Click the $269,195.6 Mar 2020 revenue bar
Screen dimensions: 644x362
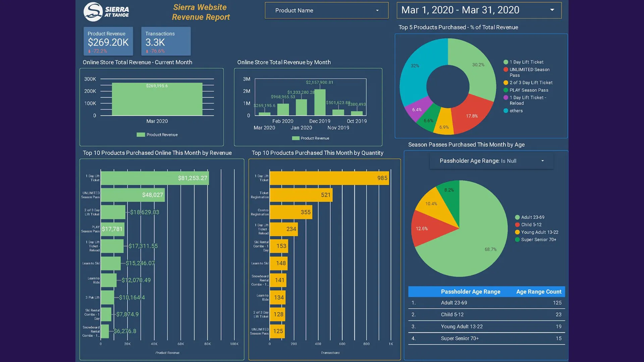click(157, 99)
